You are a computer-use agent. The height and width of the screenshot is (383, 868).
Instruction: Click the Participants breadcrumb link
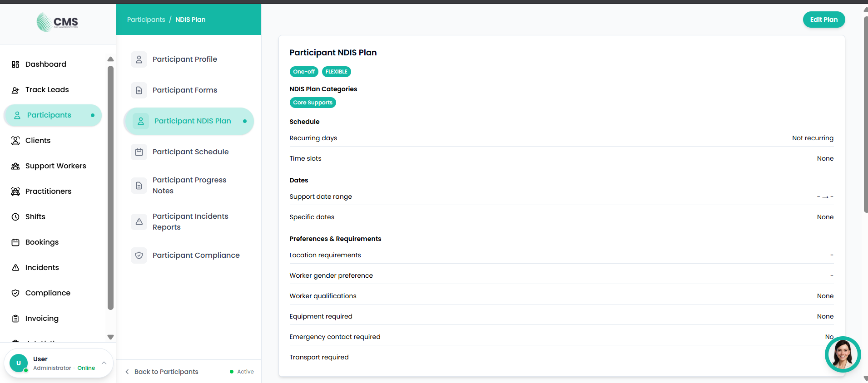(146, 20)
